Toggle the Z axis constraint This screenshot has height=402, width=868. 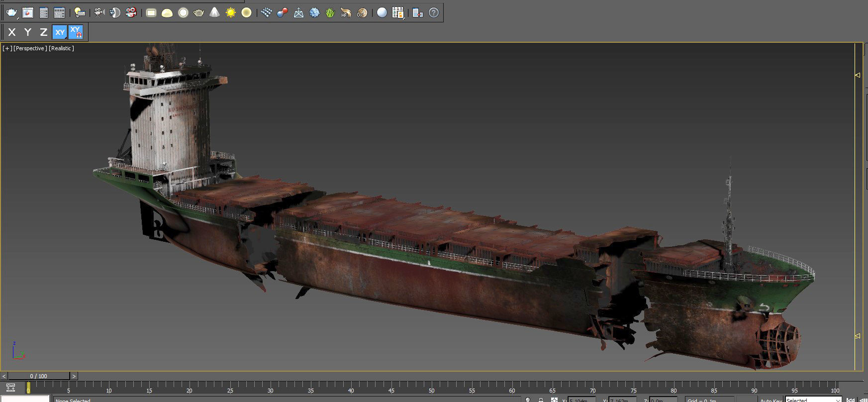(44, 32)
